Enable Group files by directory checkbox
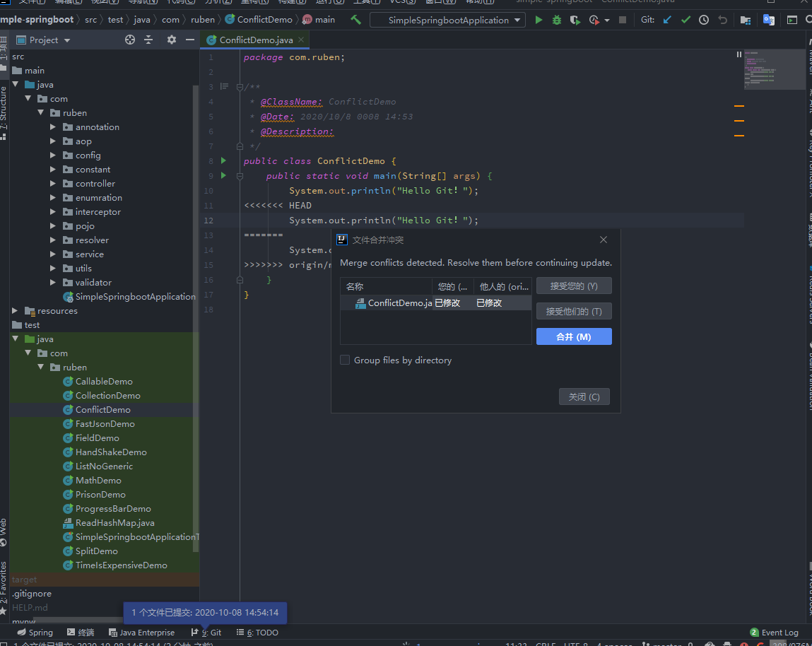The image size is (812, 646). 345,360
